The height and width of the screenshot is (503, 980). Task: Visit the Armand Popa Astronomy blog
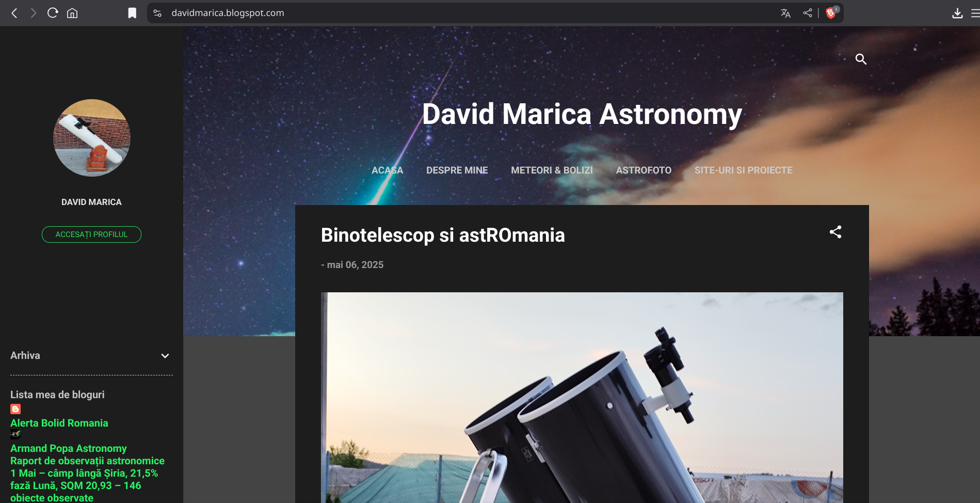69,448
